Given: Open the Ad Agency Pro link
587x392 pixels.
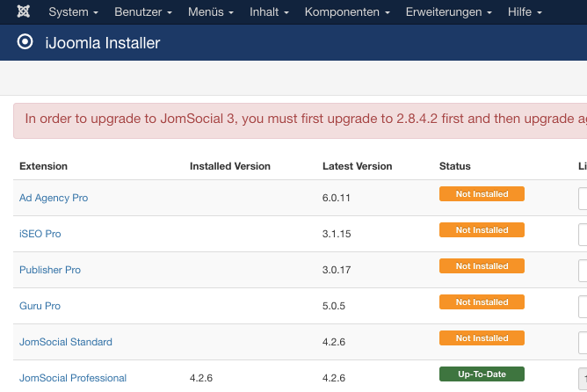Looking at the screenshot, I should click(x=54, y=198).
